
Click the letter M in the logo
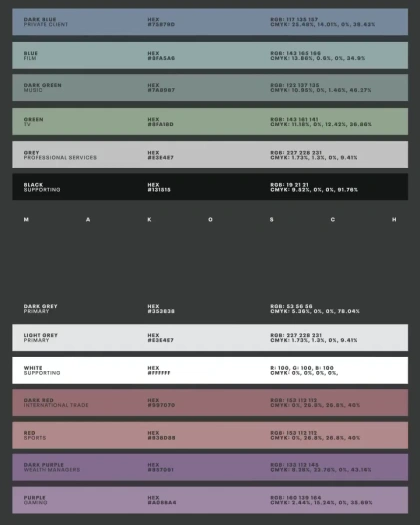(x=26, y=220)
